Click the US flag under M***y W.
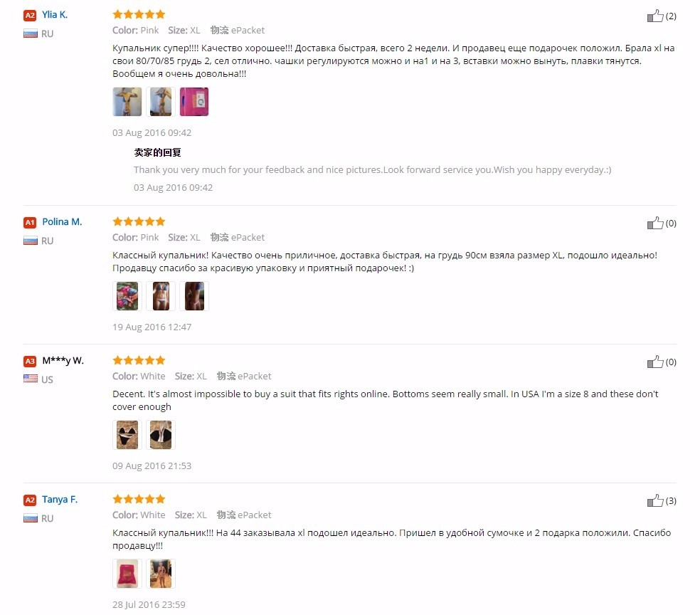 coord(31,379)
